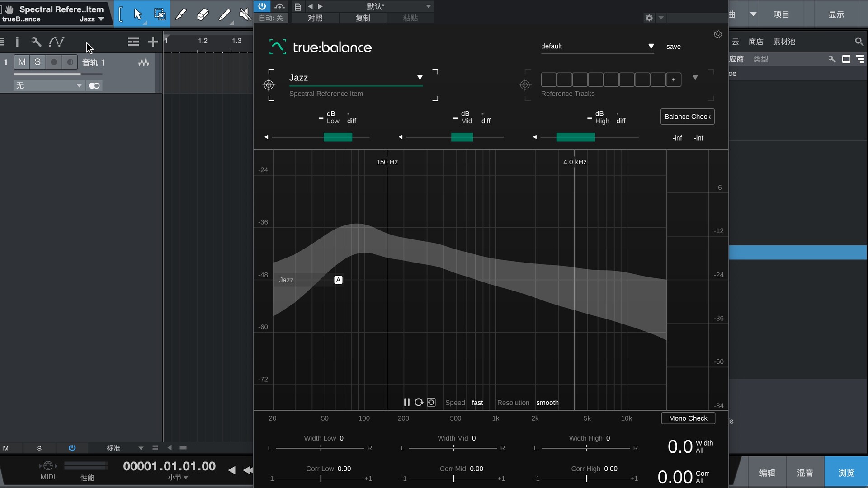
Task: Click the Balance Check button
Action: tap(687, 117)
